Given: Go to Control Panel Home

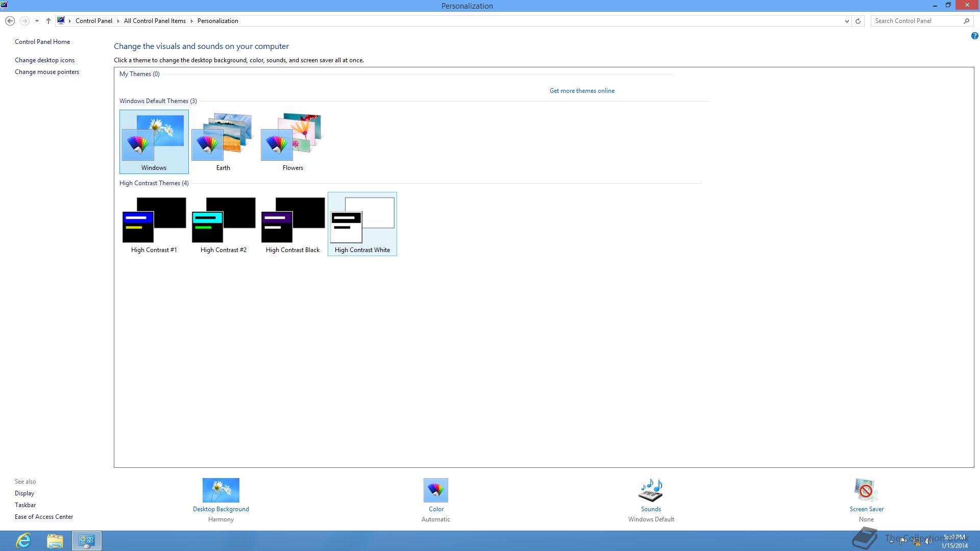Looking at the screenshot, I should (x=42, y=42).
